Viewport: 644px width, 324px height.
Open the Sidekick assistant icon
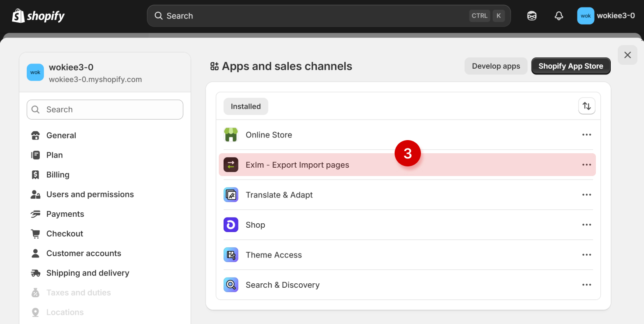pyautogui.click(x=532, y=16)
